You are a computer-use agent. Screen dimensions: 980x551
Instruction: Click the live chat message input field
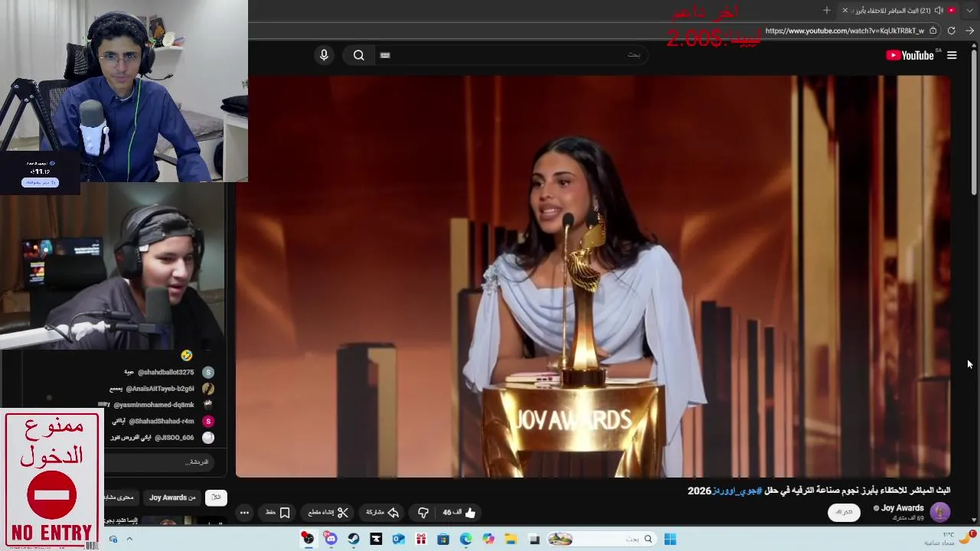[159, 462]
